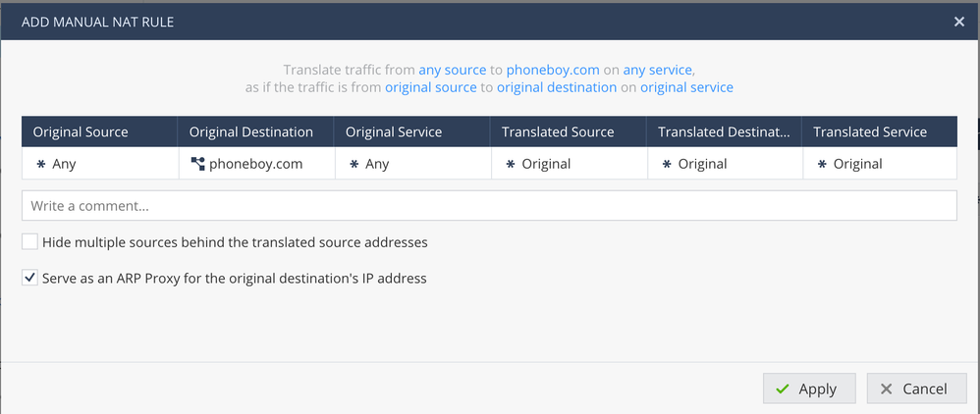Click the phoneboy.com network object icon
The width and height of the screenshot is (980, 414).
(x=197, y=164)
